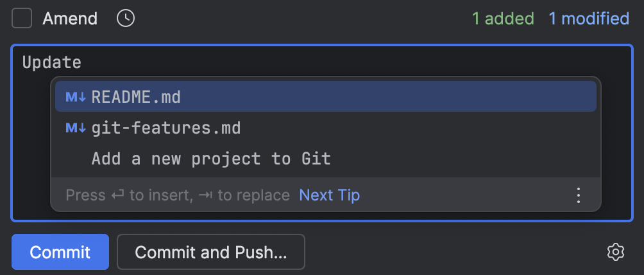Click the '1 added' status label
This screenshot has width=644, height=275.
point(503,19)
